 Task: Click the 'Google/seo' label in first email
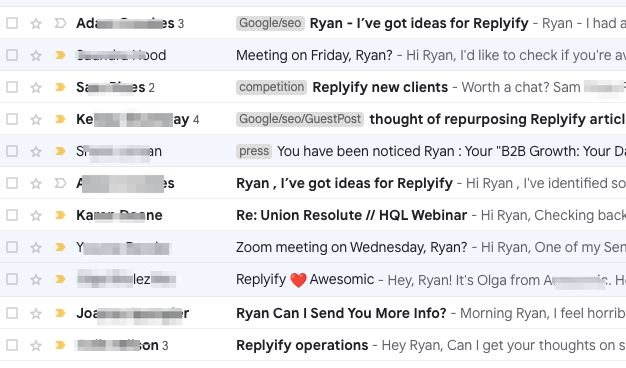[270, 23]
